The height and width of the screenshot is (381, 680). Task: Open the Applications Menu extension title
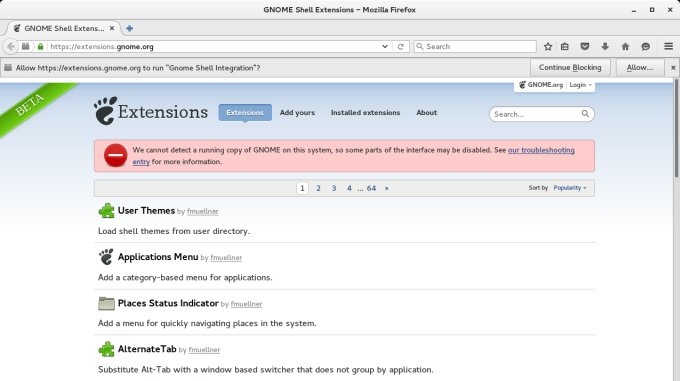pos(158,257)
